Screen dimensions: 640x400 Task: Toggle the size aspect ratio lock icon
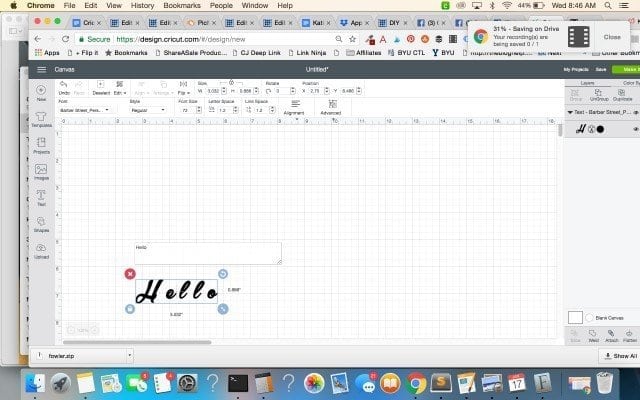pos(231,82)
